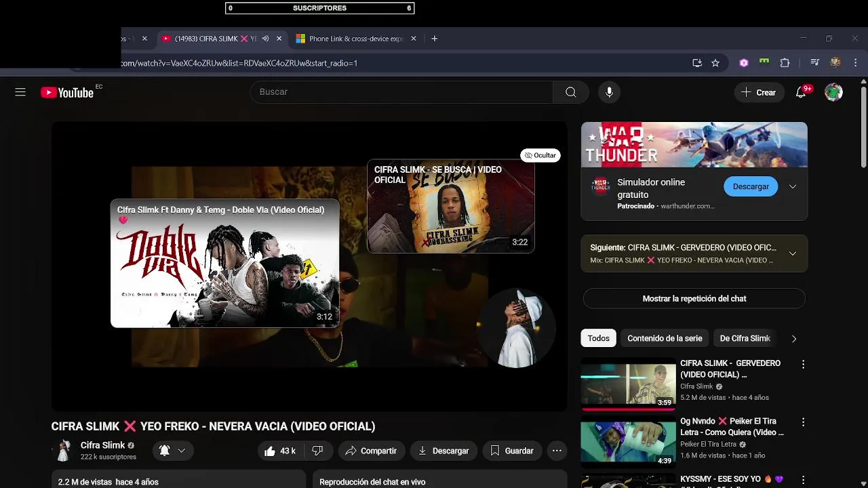This screenshot has height=488, width=868.
Task: Bookmark this page with the star icon
Action: pyautogui.click(x=715, y=63)
